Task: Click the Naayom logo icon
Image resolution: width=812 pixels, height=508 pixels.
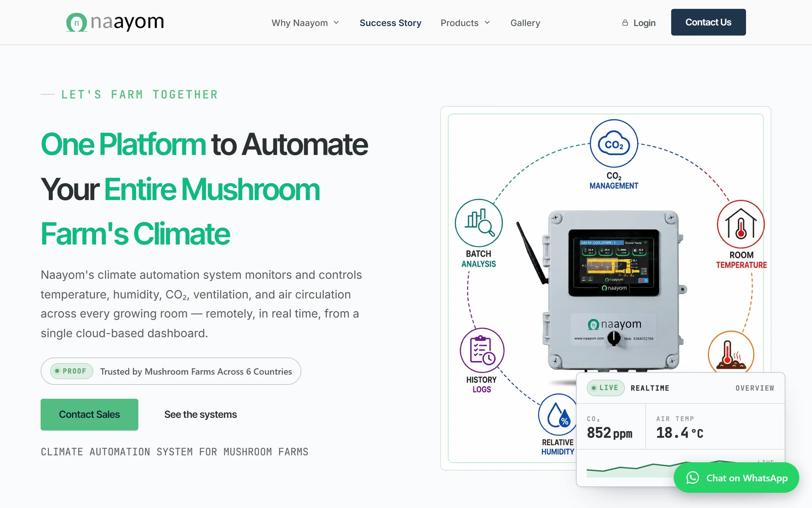Action: click(76, 22)
